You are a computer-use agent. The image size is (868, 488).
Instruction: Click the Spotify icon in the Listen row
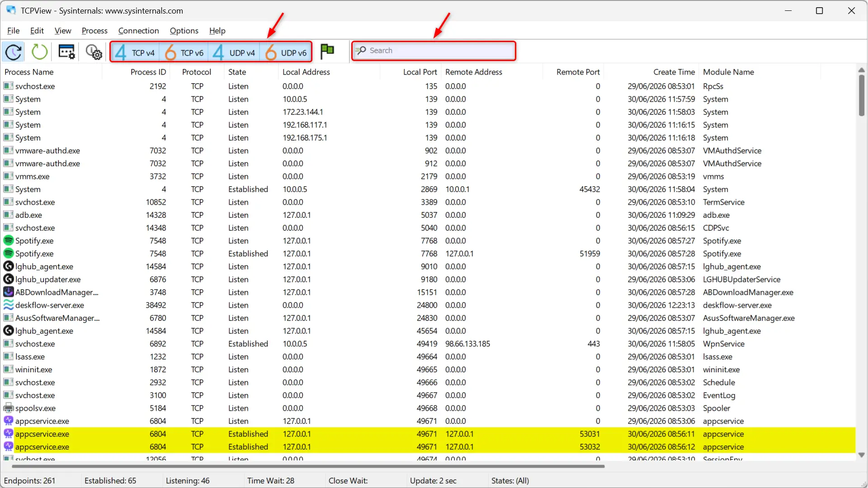(x=8, y=240)
